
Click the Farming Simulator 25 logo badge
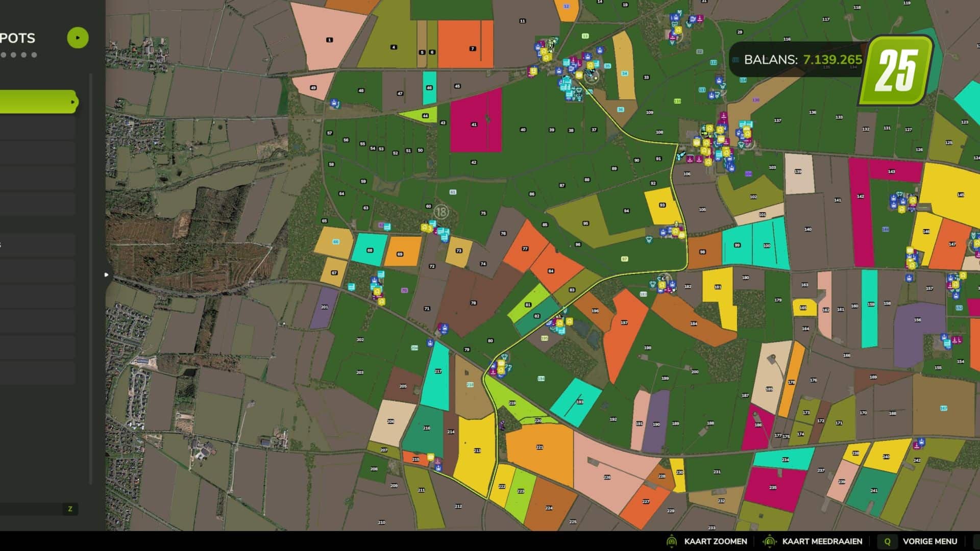point(897,70)
